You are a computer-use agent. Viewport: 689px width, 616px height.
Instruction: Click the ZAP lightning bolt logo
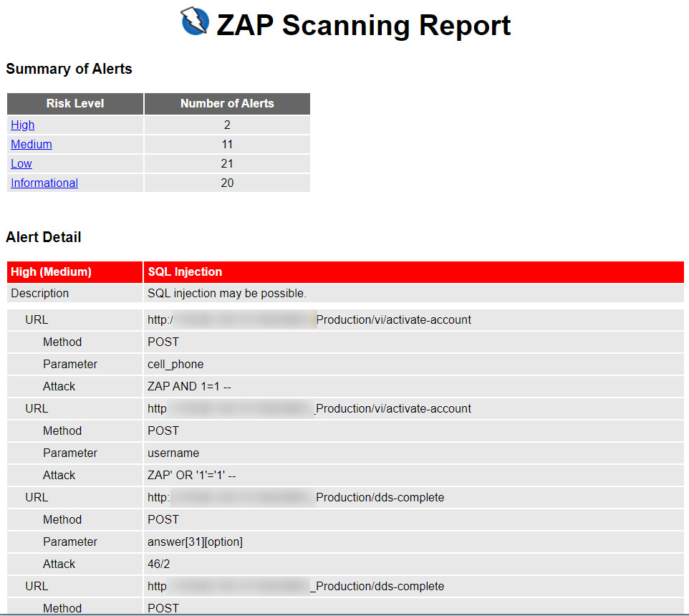point(195,21)
